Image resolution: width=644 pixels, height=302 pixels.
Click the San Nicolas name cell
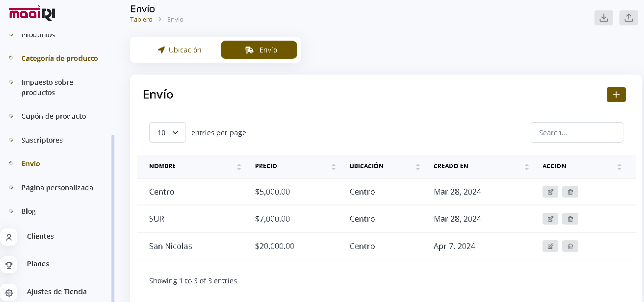(x=170, y=246)
